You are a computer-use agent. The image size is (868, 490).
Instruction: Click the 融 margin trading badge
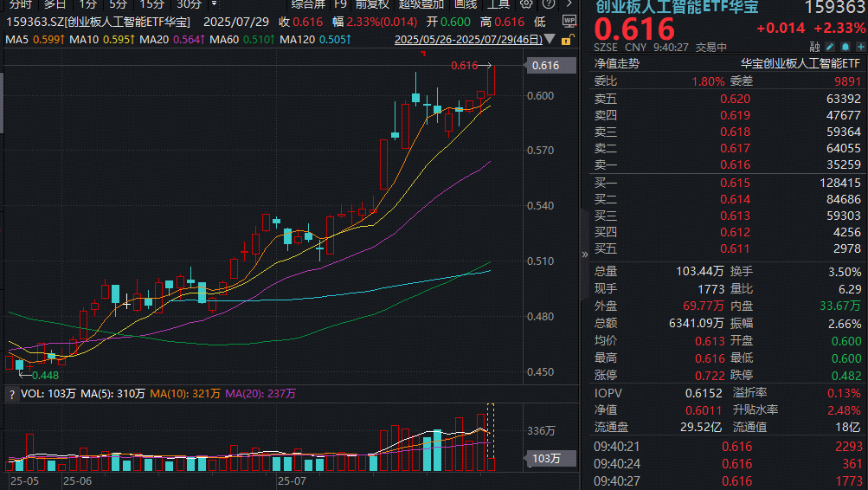point(814,47)
